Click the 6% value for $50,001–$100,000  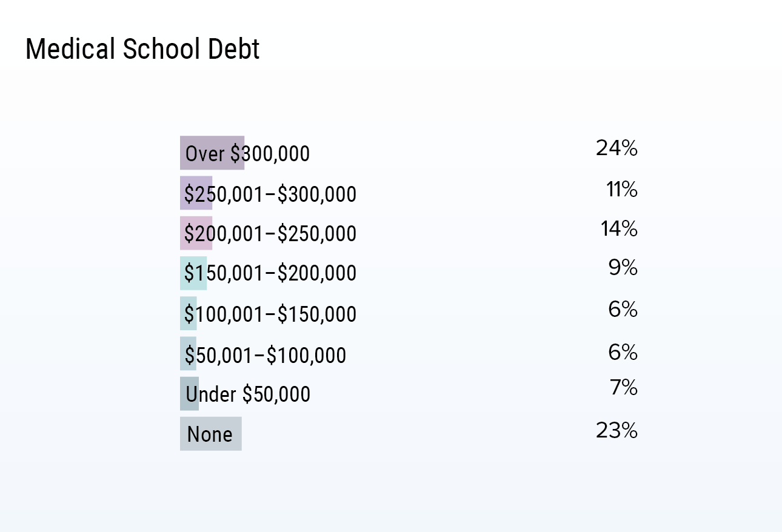(x=623, y=352)
